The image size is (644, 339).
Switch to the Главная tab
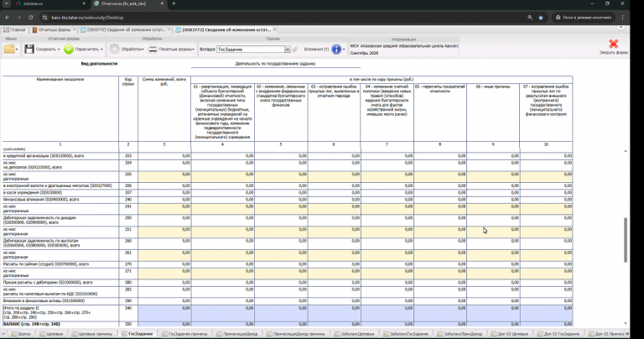(14, 29)
